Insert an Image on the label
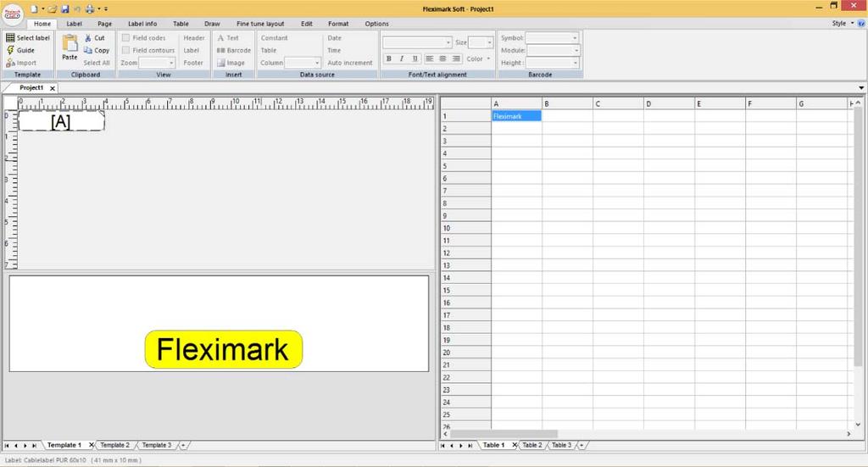The height and width of the screenshot is (467, 868). [x=231, y=63]
